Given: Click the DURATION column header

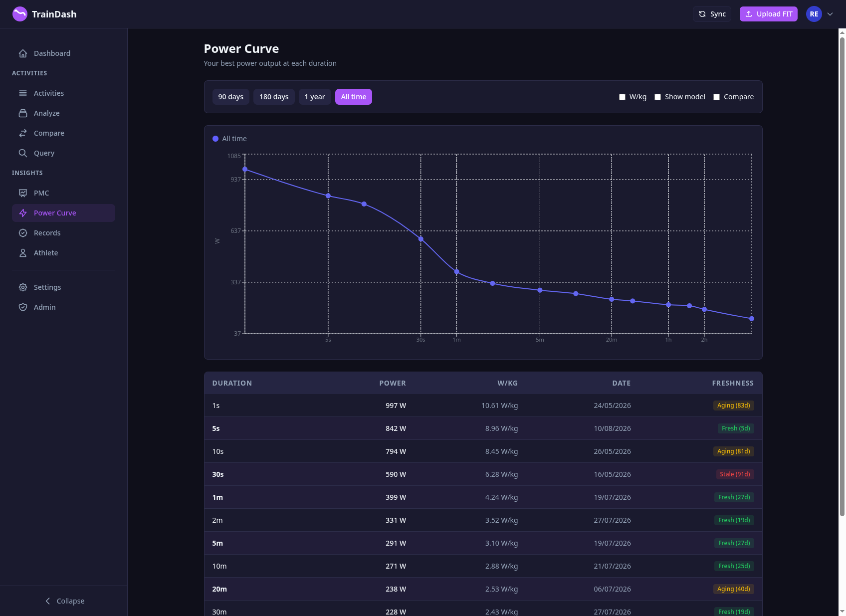Looking at the screenshot, I should point(232,383).
